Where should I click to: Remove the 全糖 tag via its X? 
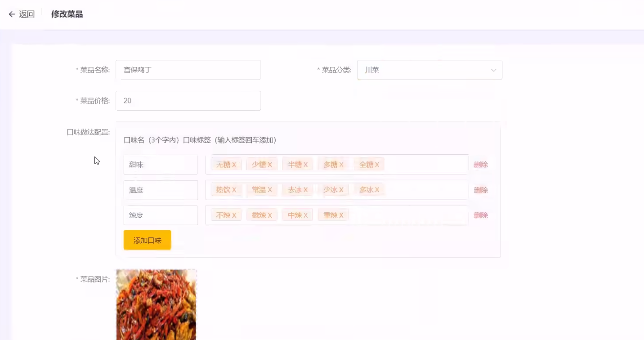[377, 165]
